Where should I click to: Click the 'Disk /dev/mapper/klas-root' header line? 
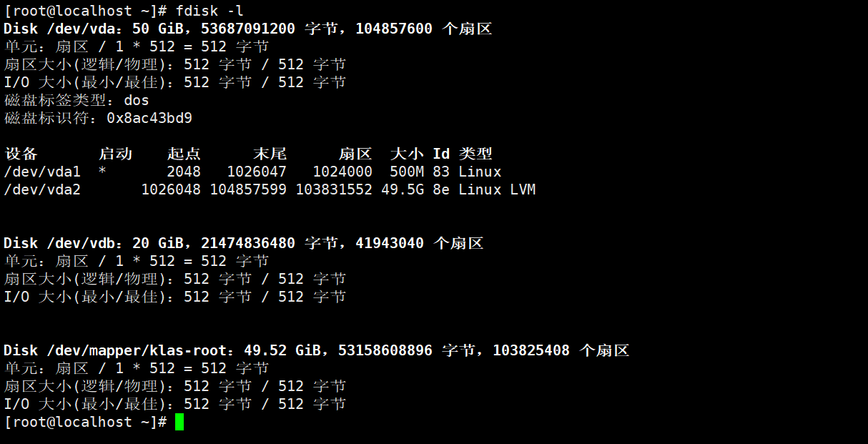tap(317, 350)
